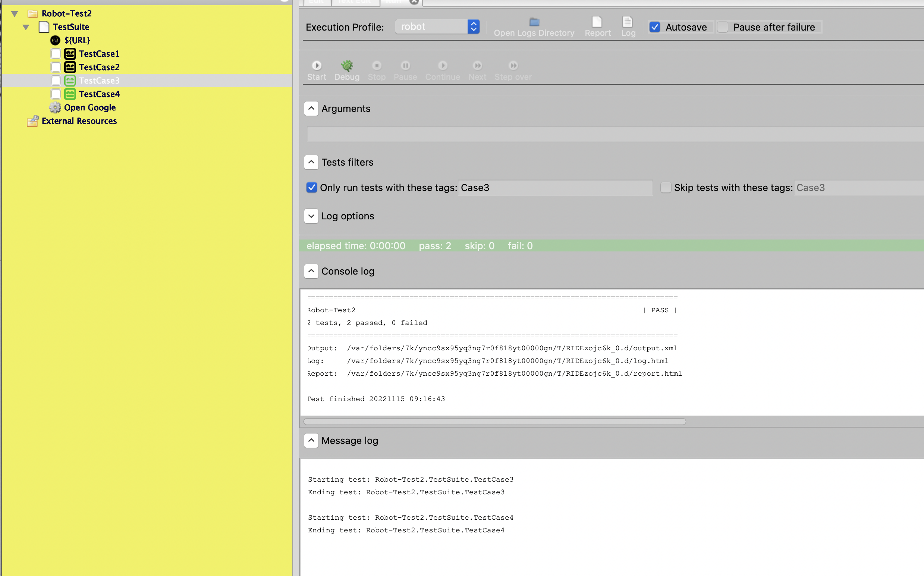Collapse the Arguments section
The height and width of the screenshot is (576, 924).
pos(311,109)
